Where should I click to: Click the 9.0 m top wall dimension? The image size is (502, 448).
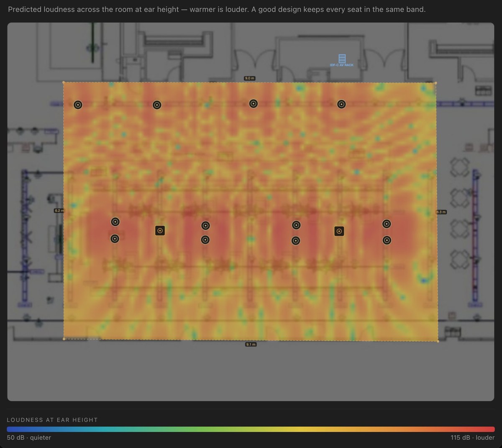pos(250,78)
